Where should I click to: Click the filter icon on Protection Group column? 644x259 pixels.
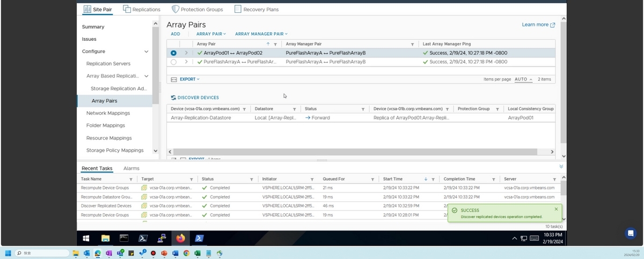tap(497, 109)
